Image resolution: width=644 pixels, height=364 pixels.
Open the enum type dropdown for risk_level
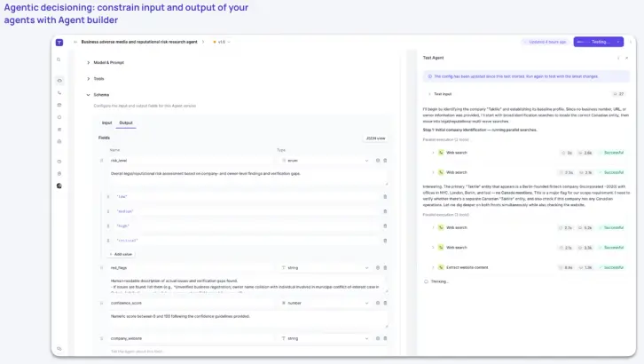click(x=325, y=161)
